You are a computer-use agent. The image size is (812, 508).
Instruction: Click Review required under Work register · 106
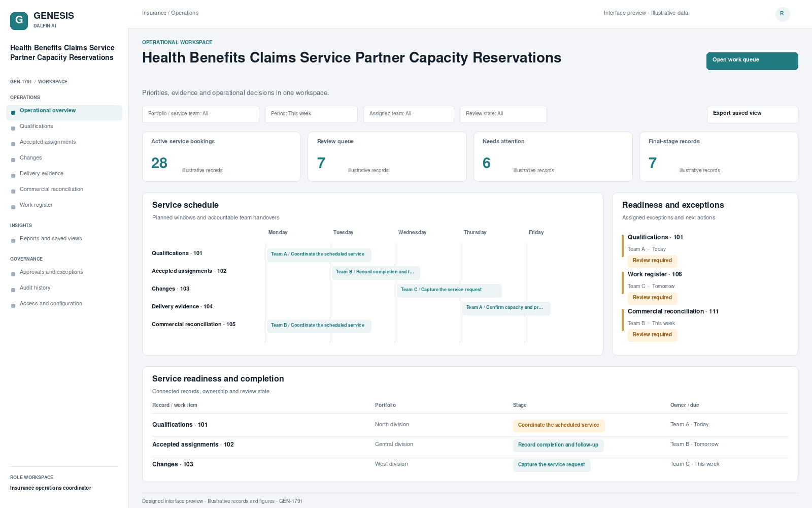pos(652,298)
